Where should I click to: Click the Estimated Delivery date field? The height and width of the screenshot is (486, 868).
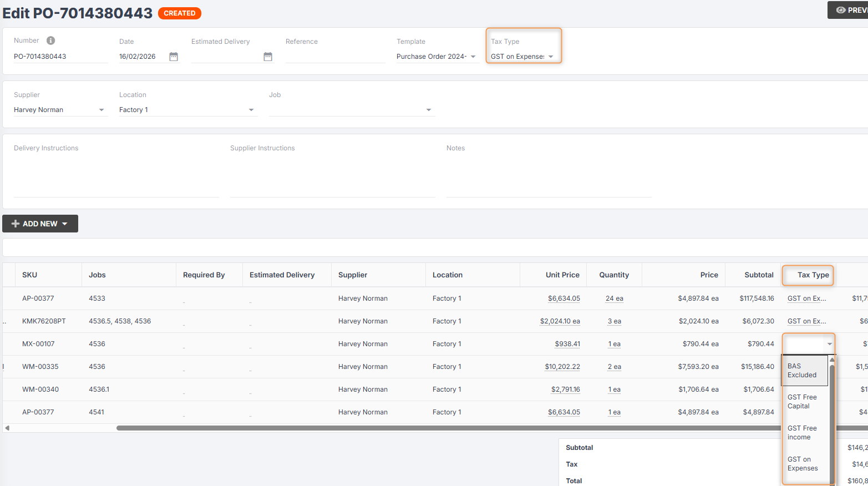[x=226, y=57]
